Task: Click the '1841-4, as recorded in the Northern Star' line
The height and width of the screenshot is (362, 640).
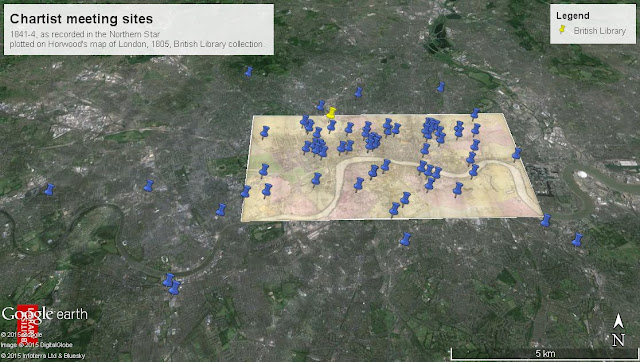Action: (85, 34)
